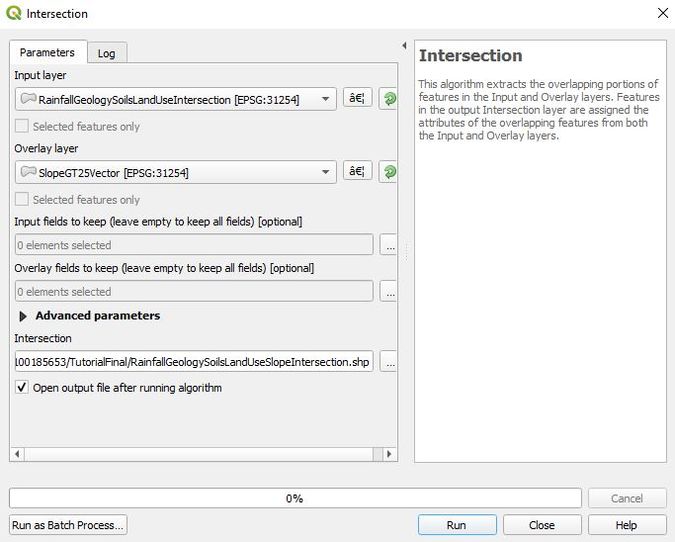The width and height of the screenshot is (675, 542).
Task: Switch to the Log tab
Action: click(x=106, y=53)
